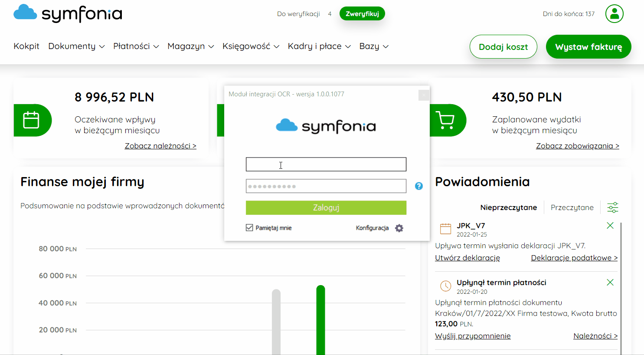
Task: Click the 2022-01-20 notification date
Action: 472,292
